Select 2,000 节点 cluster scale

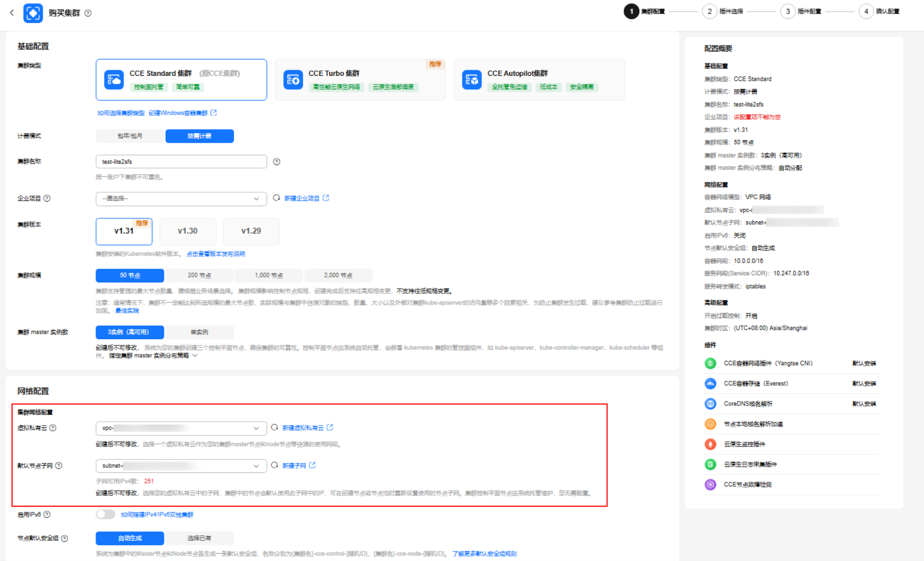tap(338, 275)
